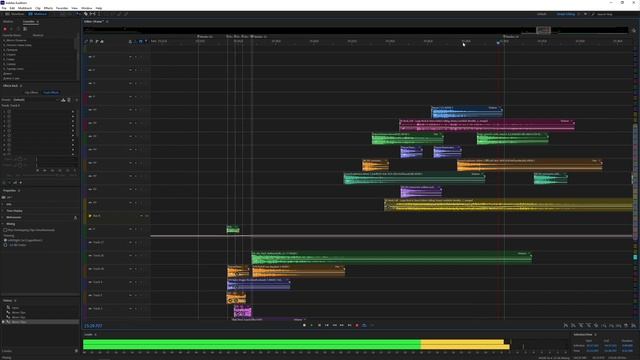Open the View menu

(x=75, y=8)
